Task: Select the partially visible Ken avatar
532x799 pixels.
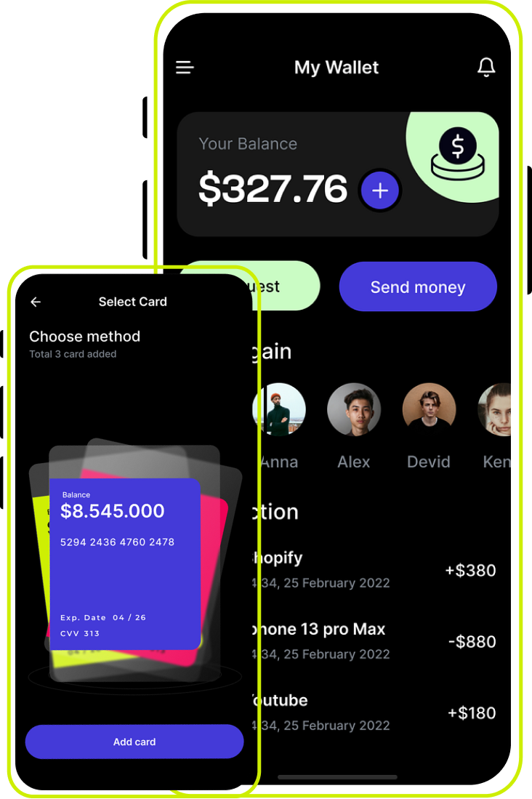Action: 494,410
